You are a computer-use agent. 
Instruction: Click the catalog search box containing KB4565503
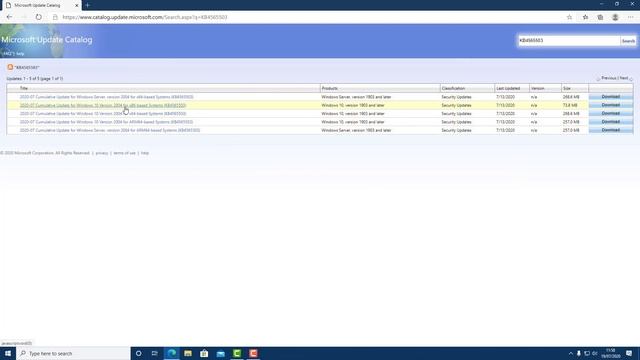tap(569, 40)
